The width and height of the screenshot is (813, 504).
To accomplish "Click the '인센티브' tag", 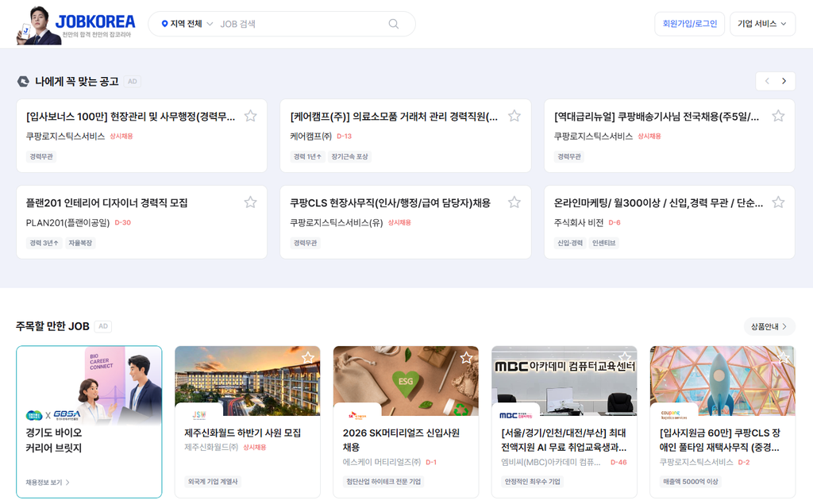I will [x=603, y=243].
